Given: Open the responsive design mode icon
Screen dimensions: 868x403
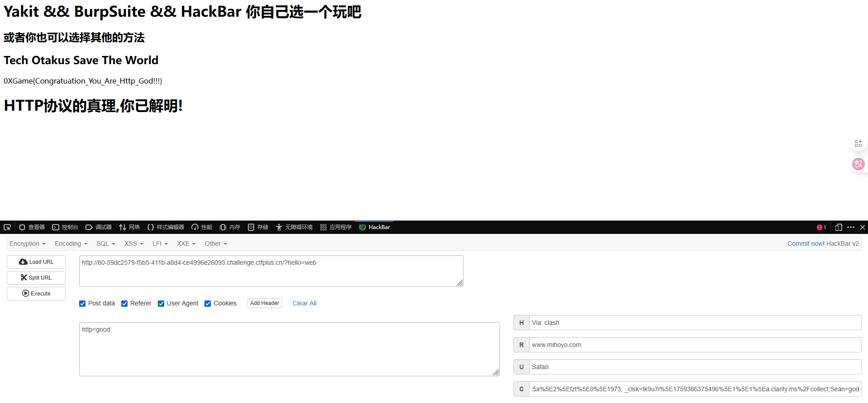Looking at the screenshot, I should click(x=839, y=227).
